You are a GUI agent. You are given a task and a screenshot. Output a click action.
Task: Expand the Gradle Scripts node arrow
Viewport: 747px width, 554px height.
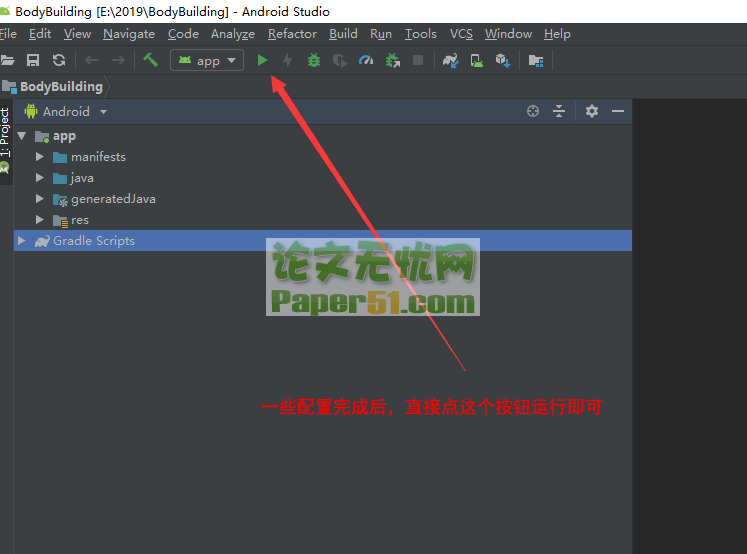[x=21, y=241]
